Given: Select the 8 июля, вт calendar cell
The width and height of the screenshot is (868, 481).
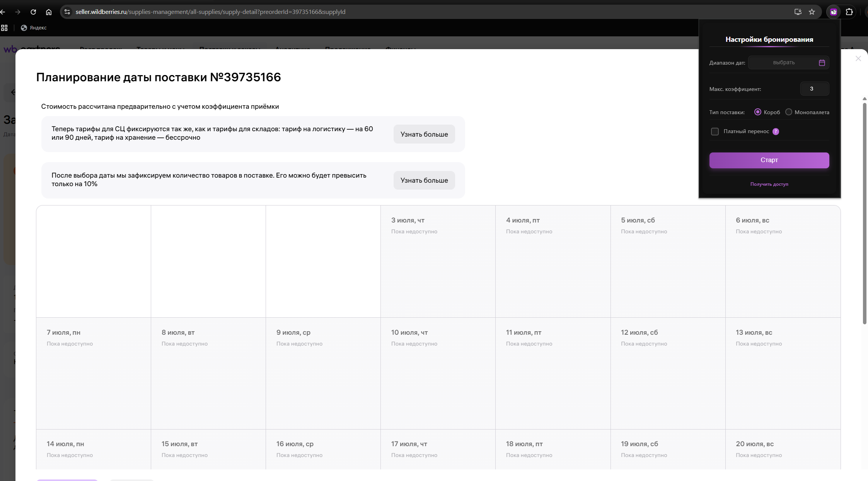Looking at the screenshot, I should [x=208, y=373].
